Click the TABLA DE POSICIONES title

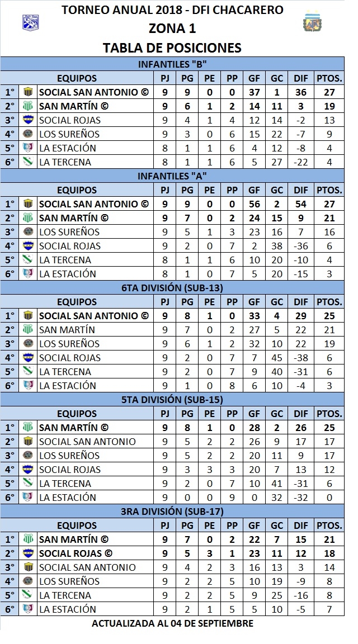click(172, 48)
